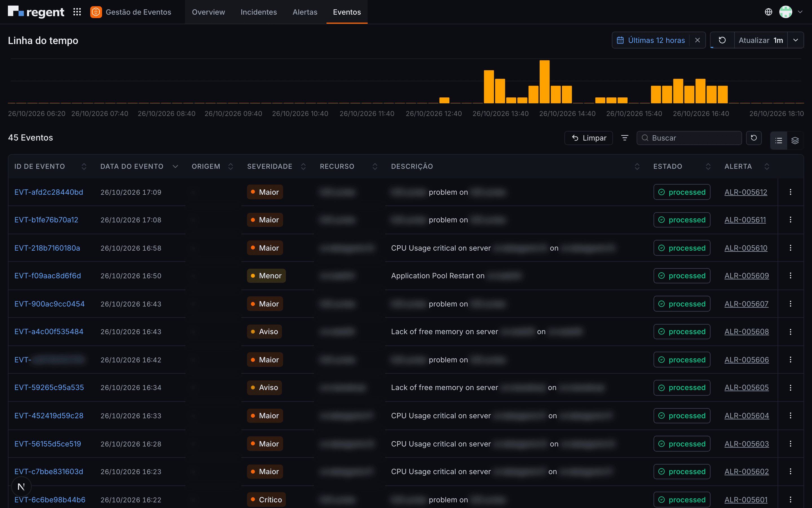Open alert link ALR-005604
The height and width of the screenshot is (508, 812).
(747, 416)
